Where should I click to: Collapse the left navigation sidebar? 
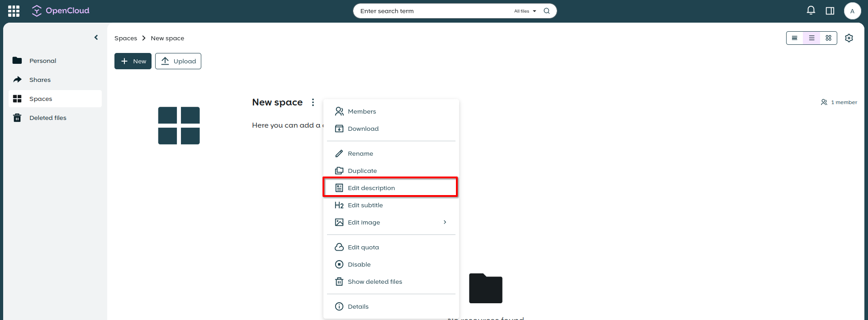[x=96, y=38]
